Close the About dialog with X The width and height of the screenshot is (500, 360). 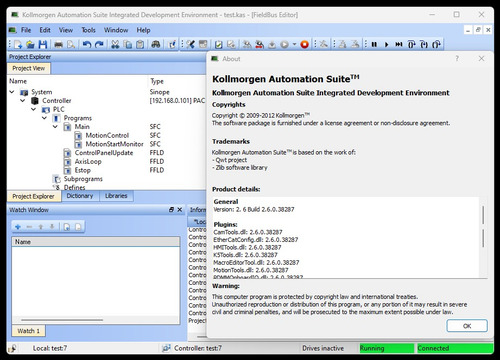(x=481, y=59)
